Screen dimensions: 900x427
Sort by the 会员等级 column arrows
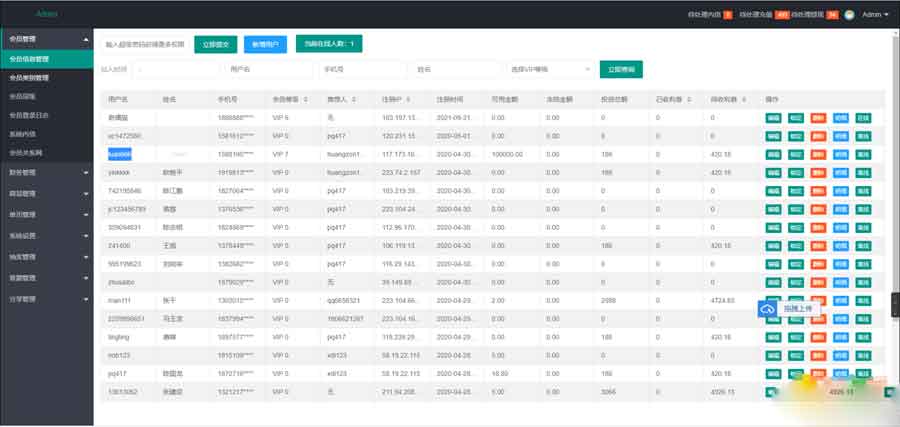coord(300,100)
